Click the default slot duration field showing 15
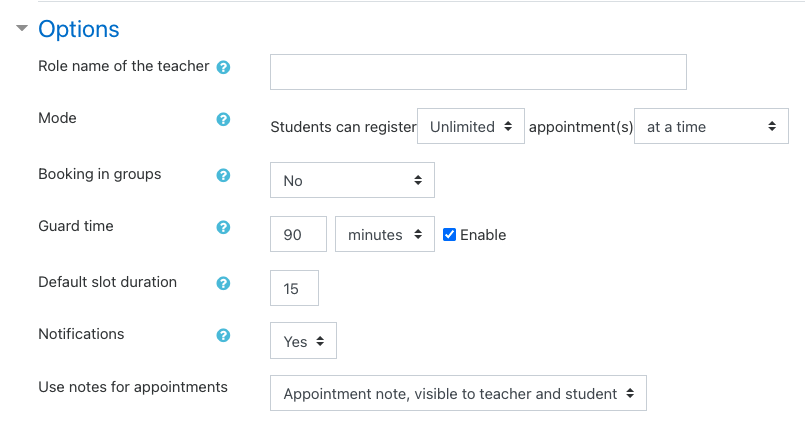The height and width of the screenshot is (425, 805). [x=294, y=288]
